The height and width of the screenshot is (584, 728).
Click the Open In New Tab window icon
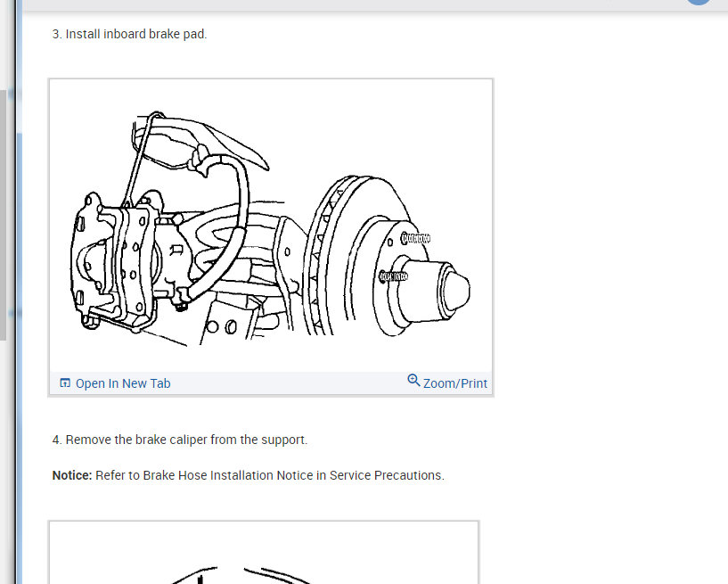[x=65, y=382]
